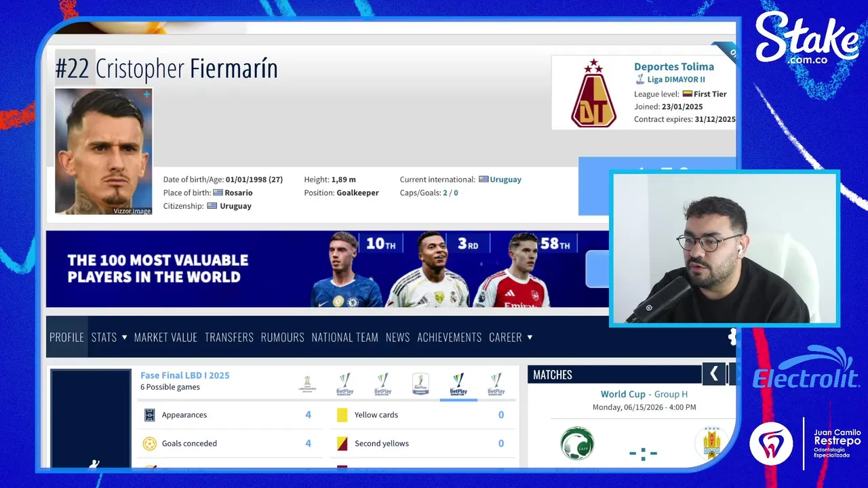
Task: Click the Copa Libertadores competition icon
Action: click(307, 384)
